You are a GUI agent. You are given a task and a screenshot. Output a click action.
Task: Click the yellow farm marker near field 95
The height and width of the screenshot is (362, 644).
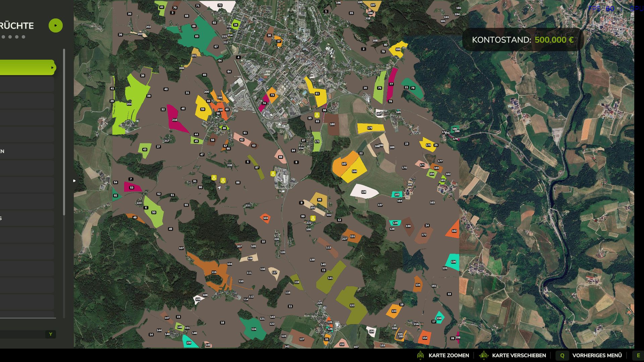pyautogui.click(x=317, y=115)
